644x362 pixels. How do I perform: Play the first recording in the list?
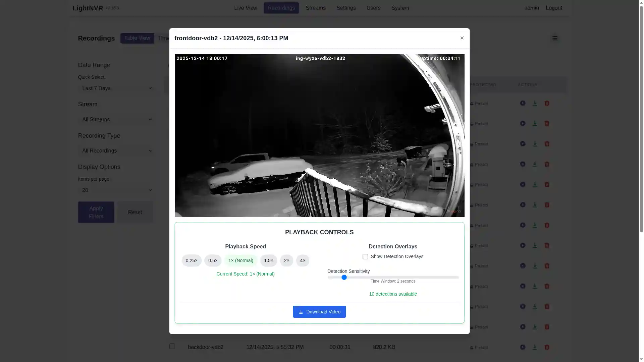click(x=523, y=103)
